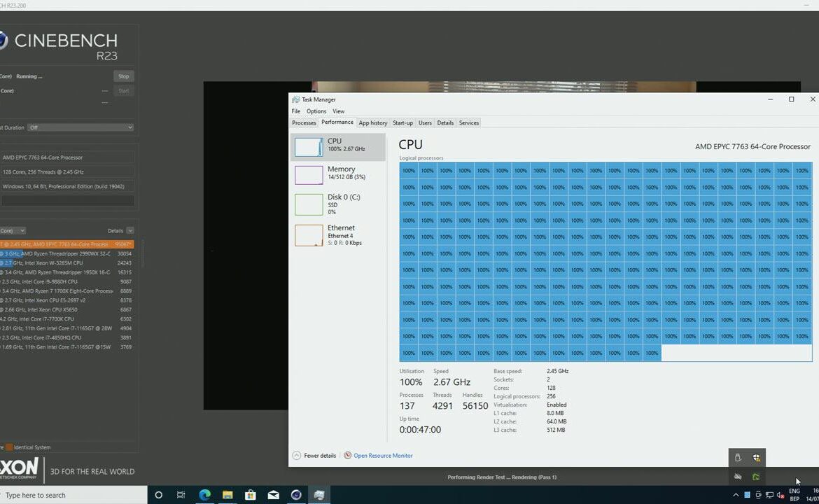Screen dimensions: 819x504
Task: Open Task Manager from the taskbar
Action: [319, 494]
